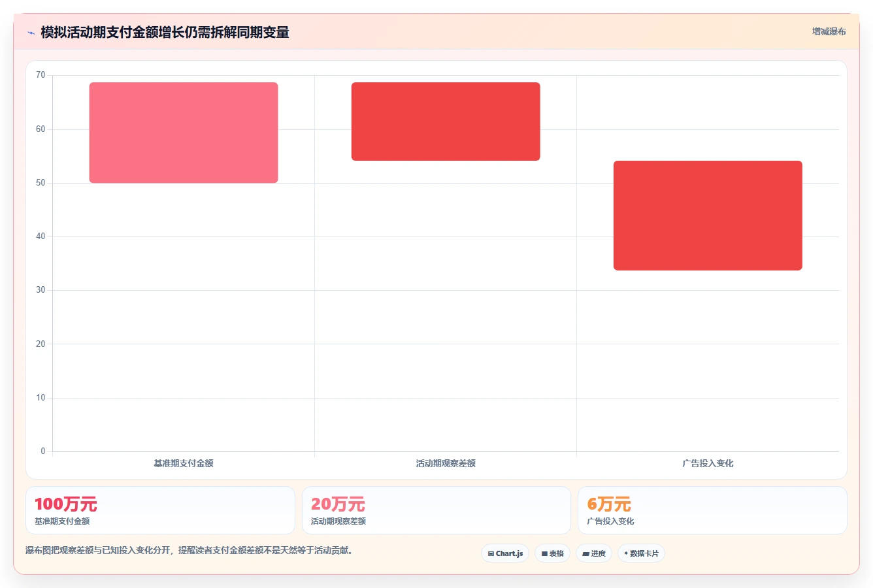Viewport: 873px width, 588px height.
Task: Click x-axis label 基准期支付金额
Action: pos(184,463)
